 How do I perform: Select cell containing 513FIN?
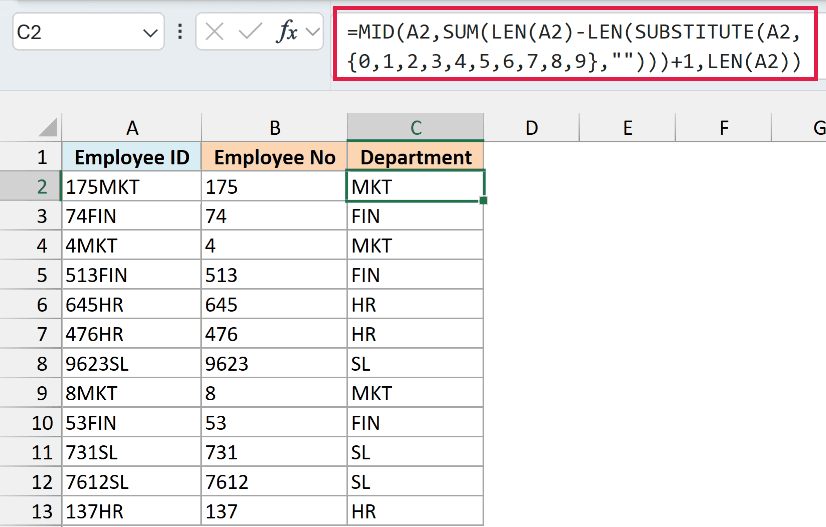tap(132, 275)
